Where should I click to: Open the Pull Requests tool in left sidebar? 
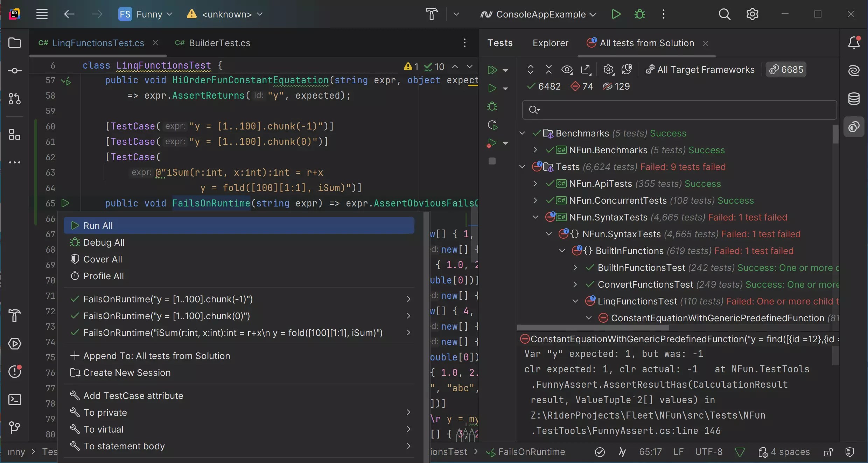click(14, 99)
